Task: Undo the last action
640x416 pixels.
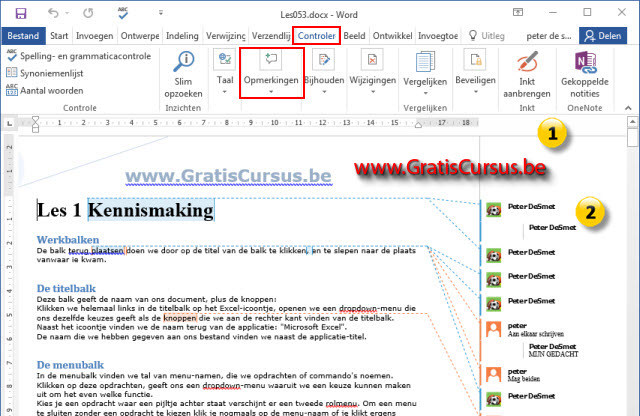Action: (x=53, y=13)
